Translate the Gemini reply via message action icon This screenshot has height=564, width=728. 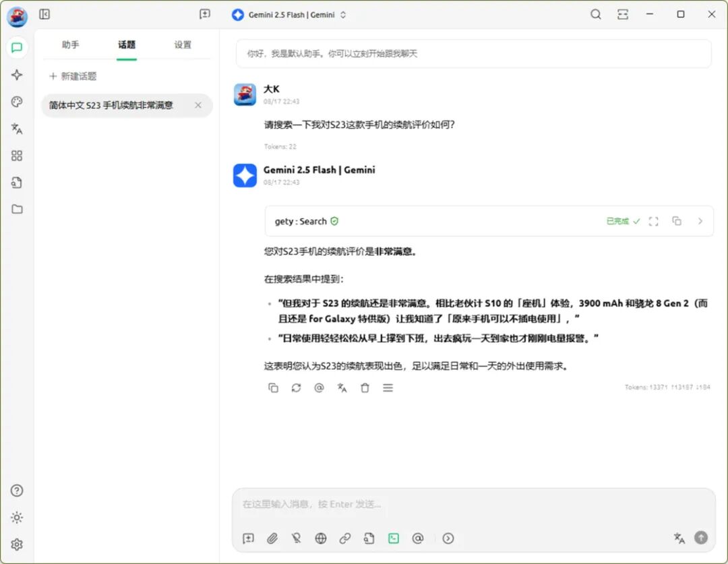(342, 387)
